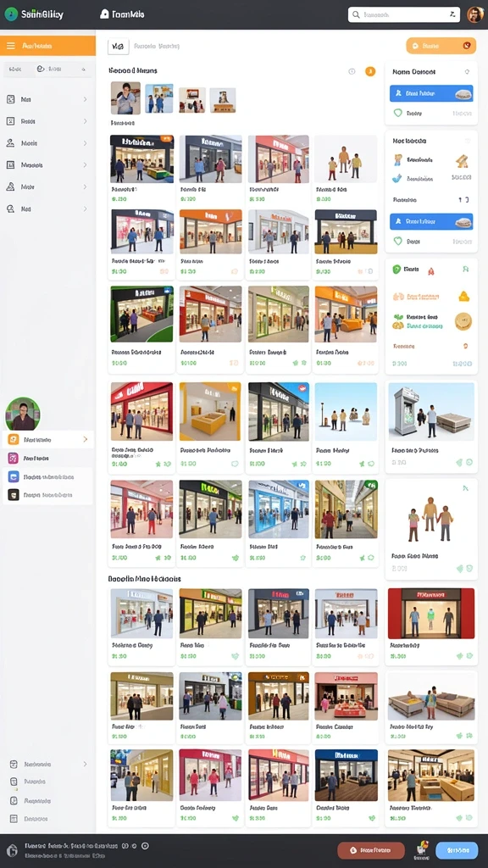Click the small arrow in the sidebar filter row

coord(84,70)
